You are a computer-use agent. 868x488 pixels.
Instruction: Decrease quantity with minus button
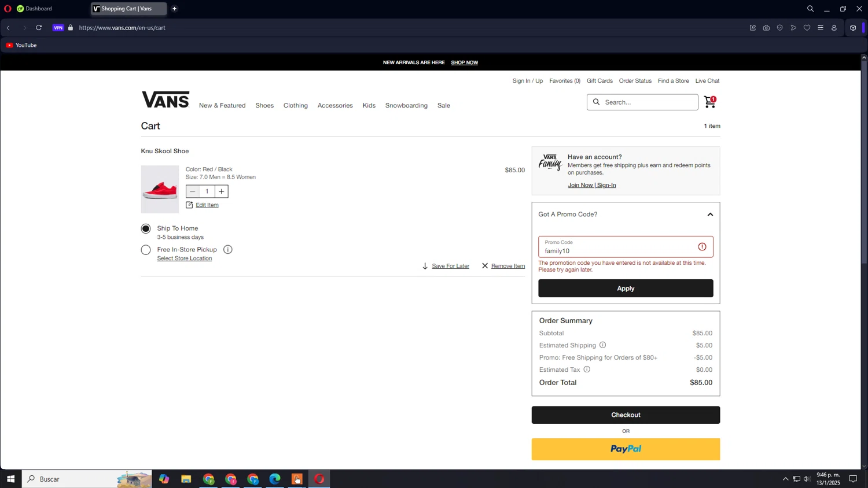[193, 191]
